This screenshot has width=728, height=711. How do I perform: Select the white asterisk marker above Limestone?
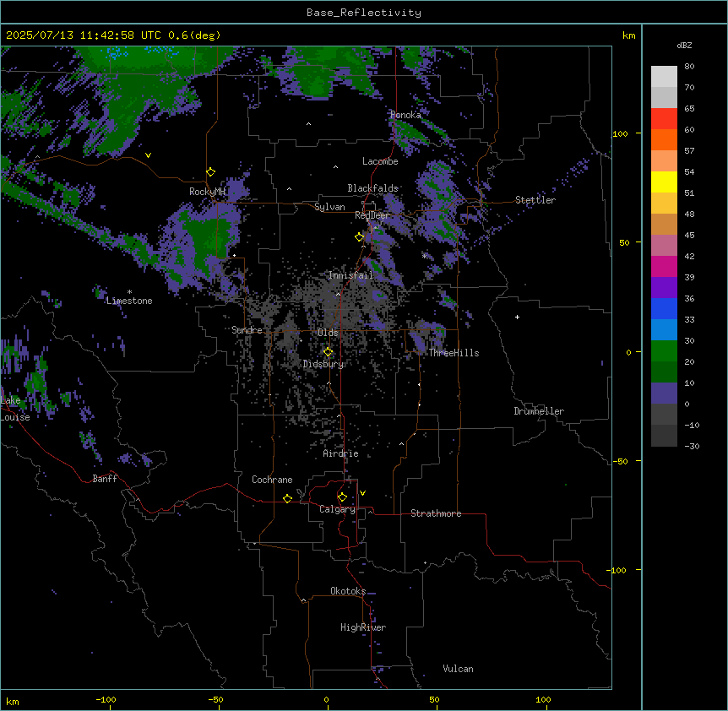point(129,292)
